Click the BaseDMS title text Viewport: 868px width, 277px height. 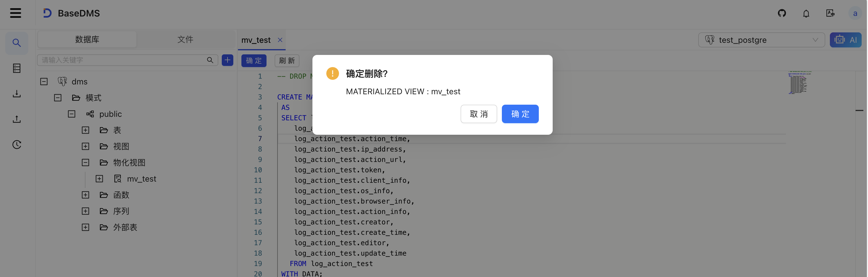(x=79, y=13)
